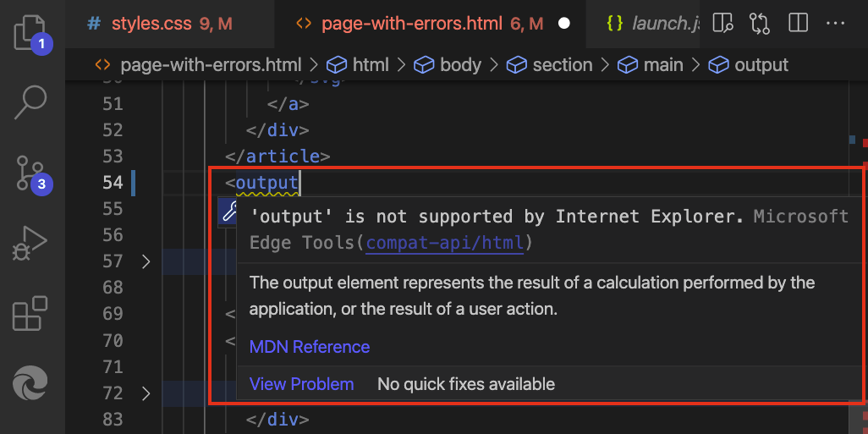
Task: Click the compare changes icon
Action: [760, 23]
